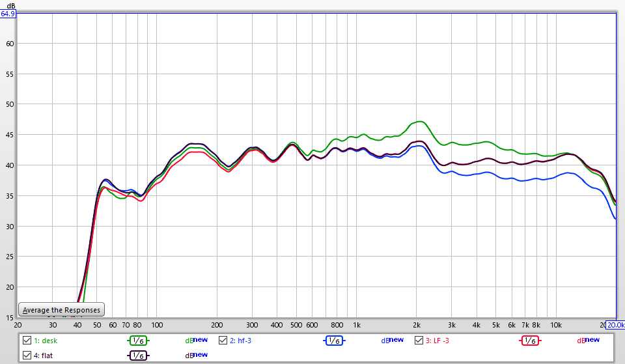
Task: Click the 20.0k frequency axis limit field
Action: (615, 325)
